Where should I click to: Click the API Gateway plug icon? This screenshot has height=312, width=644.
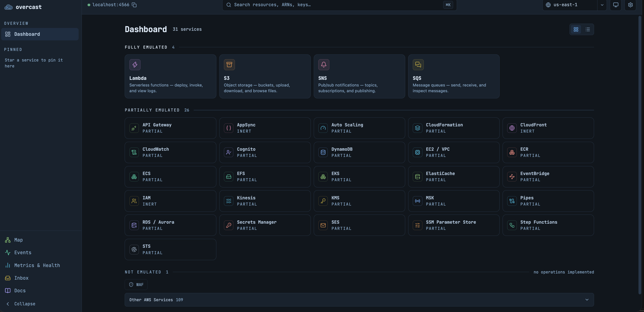coord(134,128)
